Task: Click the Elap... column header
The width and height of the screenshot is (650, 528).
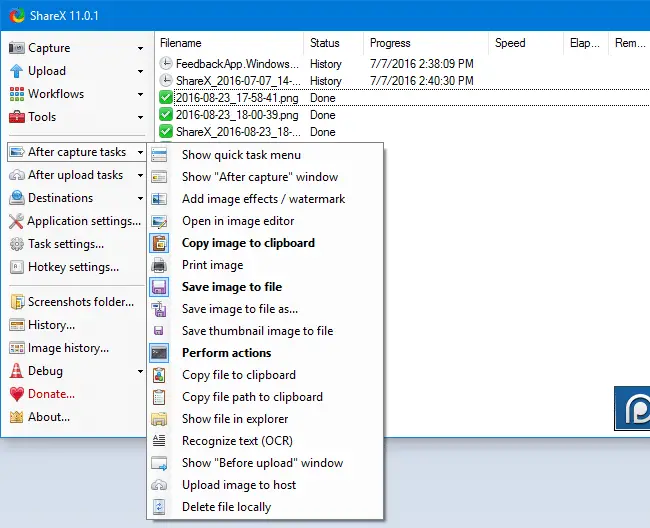Action: pyautogui.click(x=586, y=43)
